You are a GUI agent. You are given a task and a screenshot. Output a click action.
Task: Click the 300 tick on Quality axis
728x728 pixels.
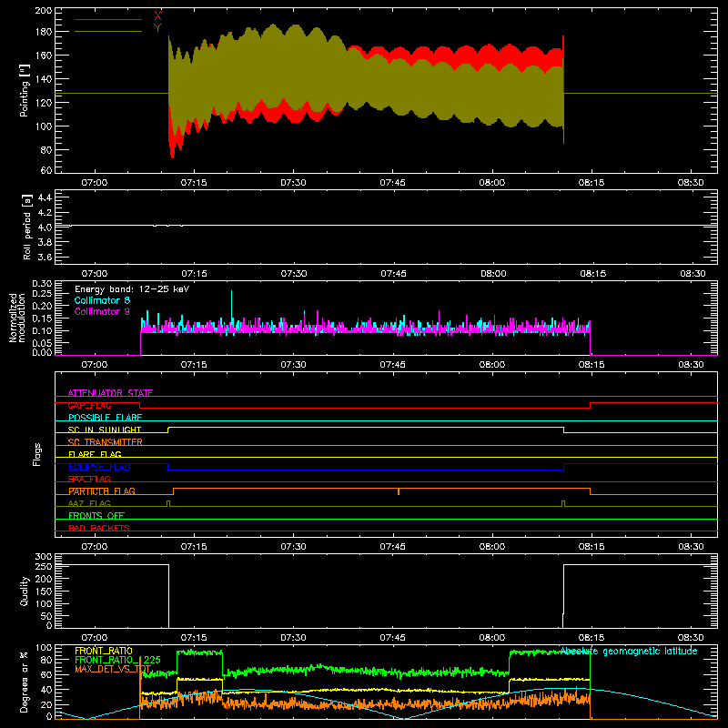[x=44, y=557]
